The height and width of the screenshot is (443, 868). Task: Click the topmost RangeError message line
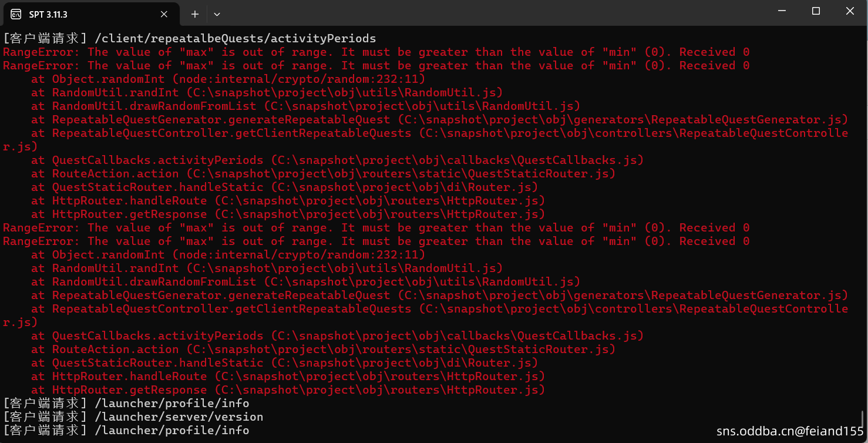[376, 52]
